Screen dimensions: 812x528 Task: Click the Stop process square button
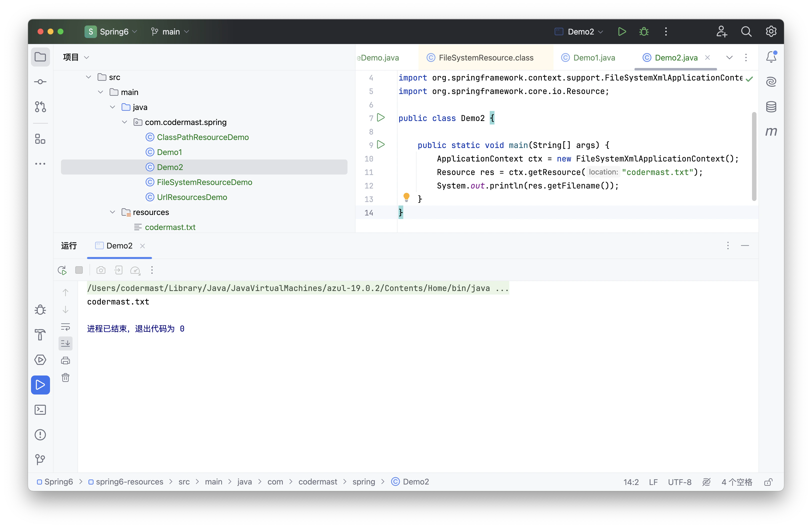(79, 270)
